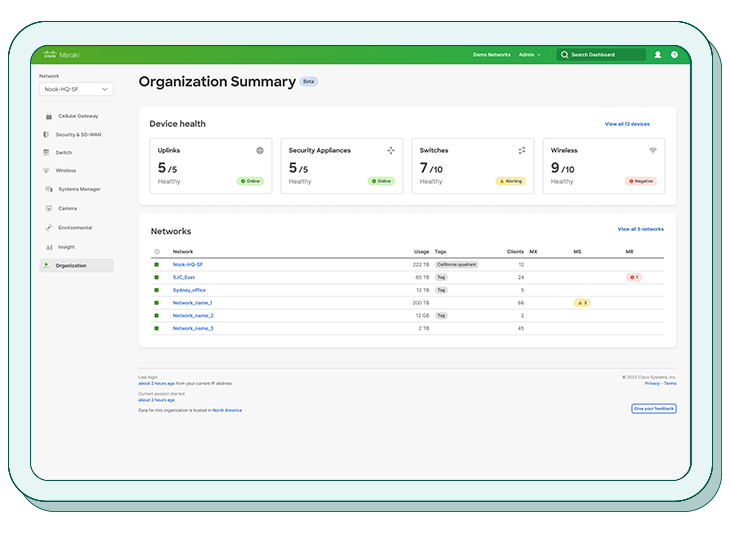
Task: Open the user account icon
Action: tap(657, 54)
